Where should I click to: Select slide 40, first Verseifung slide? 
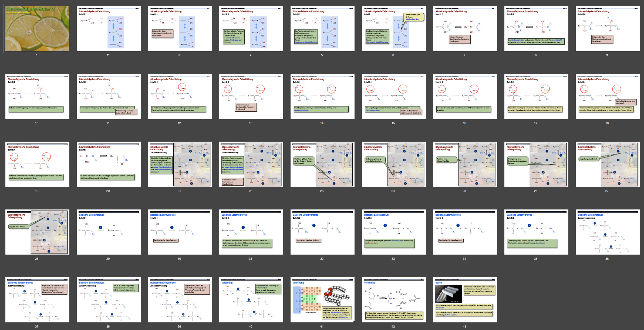tap(251, 300)
